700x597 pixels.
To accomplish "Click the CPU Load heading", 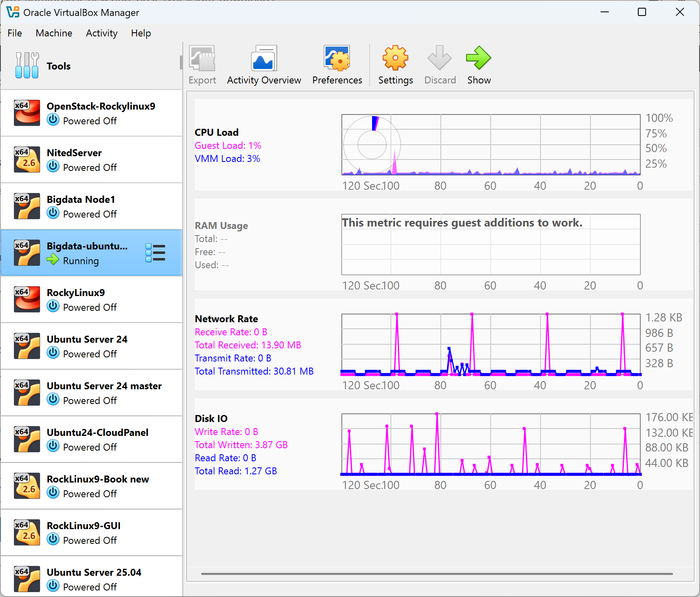I will click(217, 132).
